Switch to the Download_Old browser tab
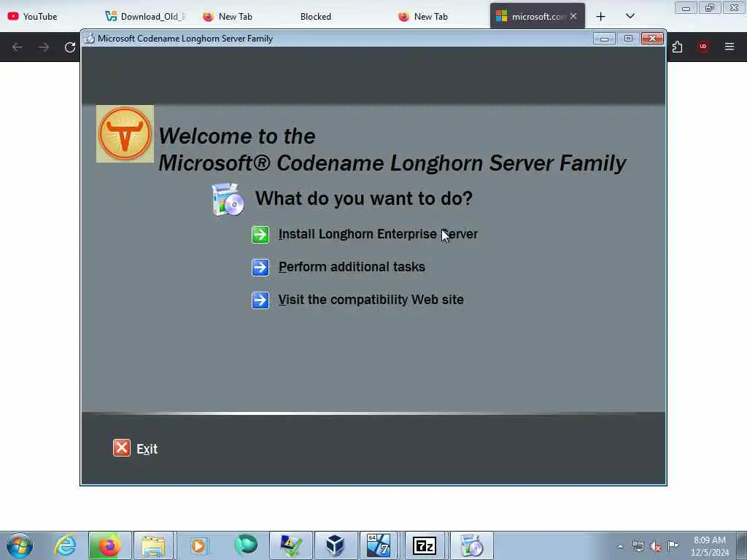Screen dimensions: 747x560 click(x=145, y=17)
